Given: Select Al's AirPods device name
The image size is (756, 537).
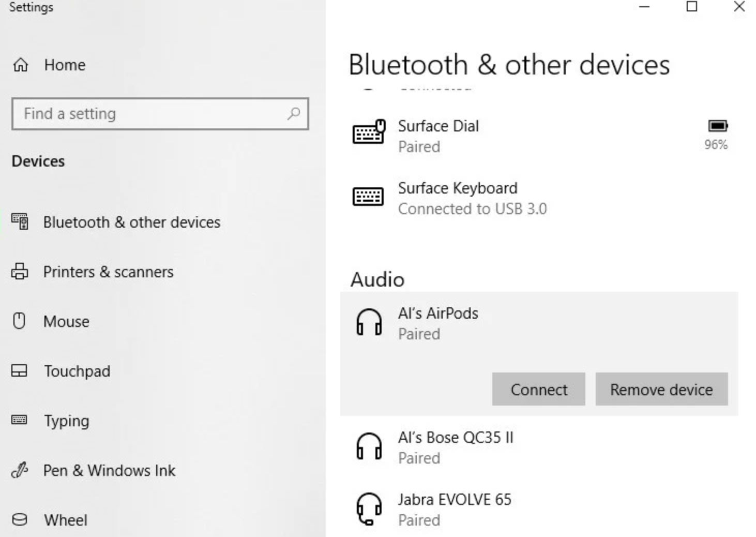Looking at the screenshot, I should click(x=437, y=314).
